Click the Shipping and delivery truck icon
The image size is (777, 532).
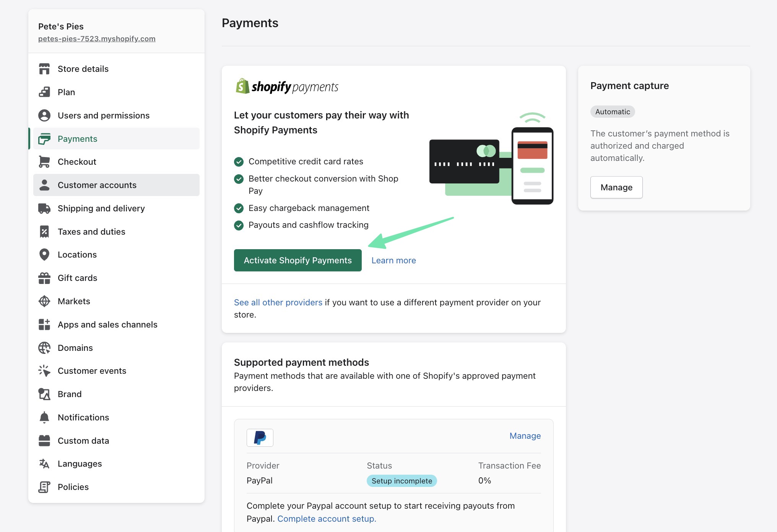44,208
